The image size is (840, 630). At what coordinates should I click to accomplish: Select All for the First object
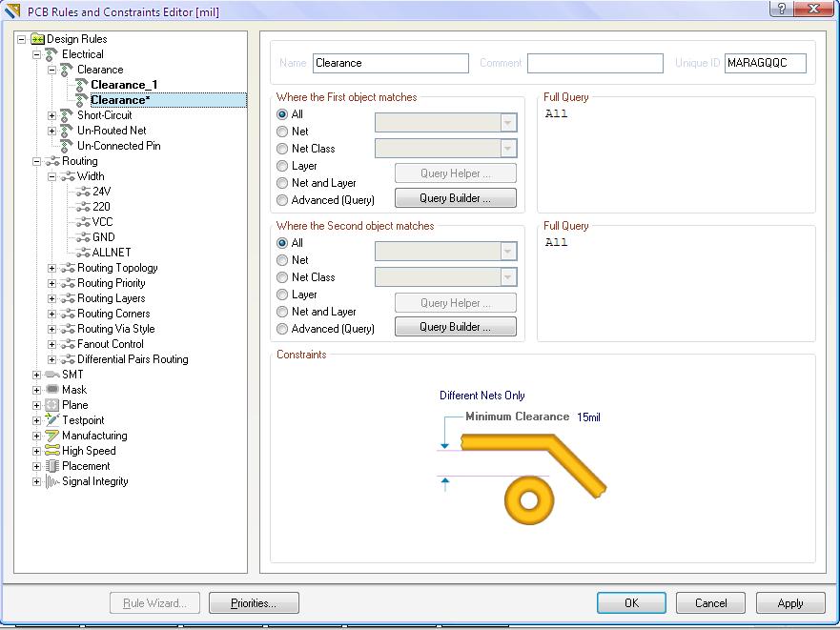coord(282,114)
